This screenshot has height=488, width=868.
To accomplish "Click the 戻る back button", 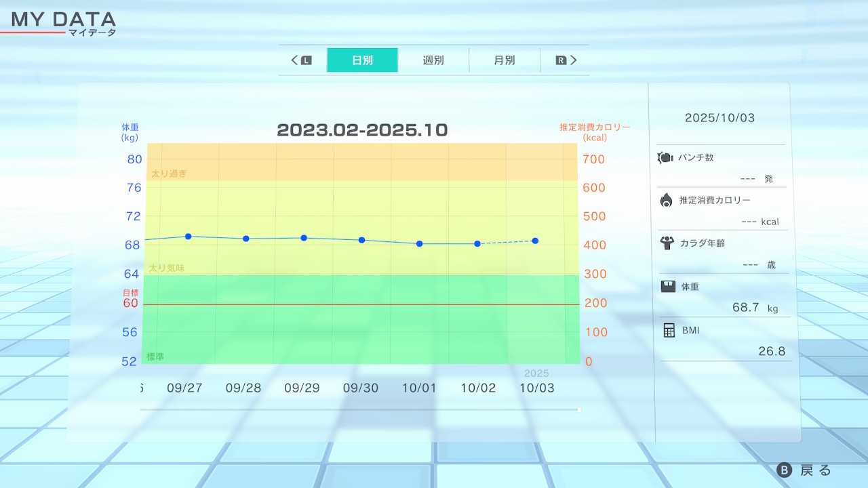I will coord(804,470).
